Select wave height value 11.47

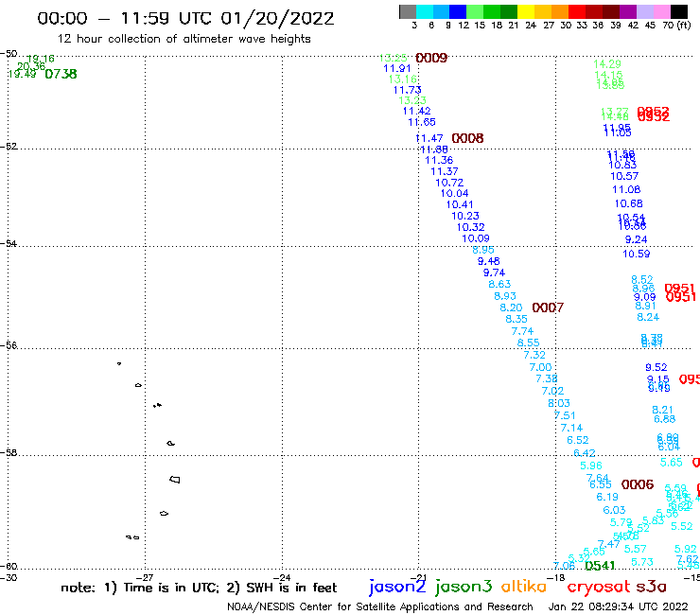pyautogui.click(x=429, y=138)
